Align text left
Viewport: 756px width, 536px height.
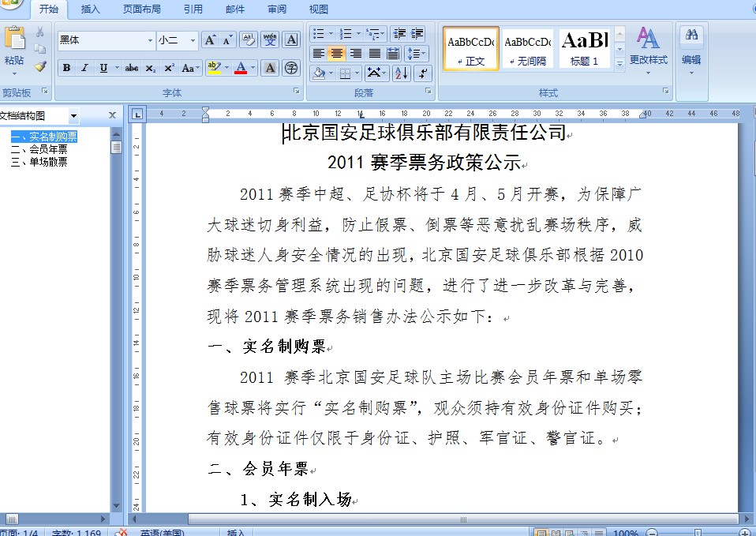click(x=318, y=53)
